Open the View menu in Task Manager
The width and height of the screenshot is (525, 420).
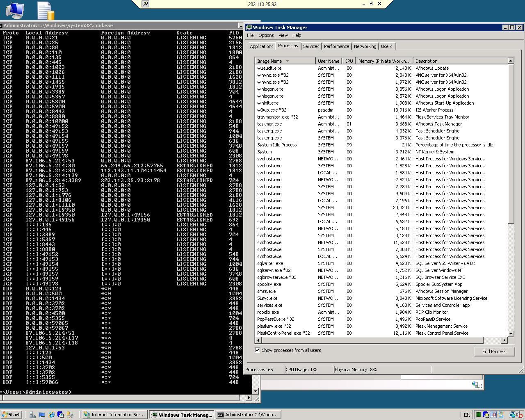283,35
